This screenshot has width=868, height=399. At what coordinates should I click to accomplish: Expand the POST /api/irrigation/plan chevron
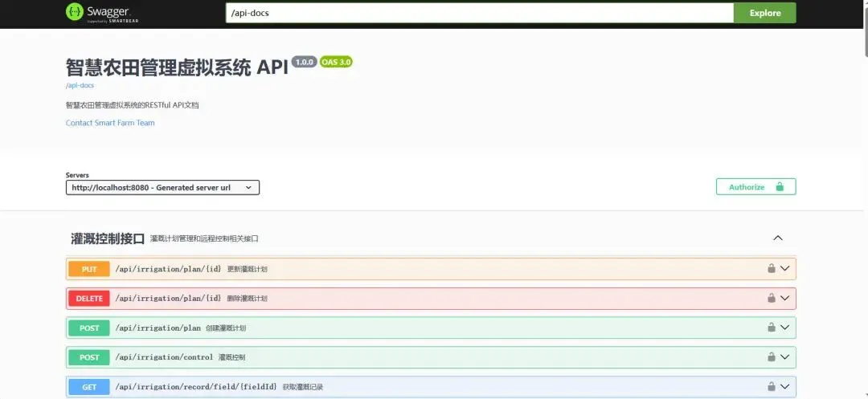coord(784,328)
